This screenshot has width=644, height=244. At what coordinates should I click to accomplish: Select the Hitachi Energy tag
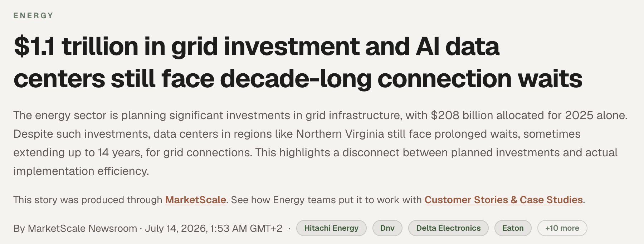[331, 228]
